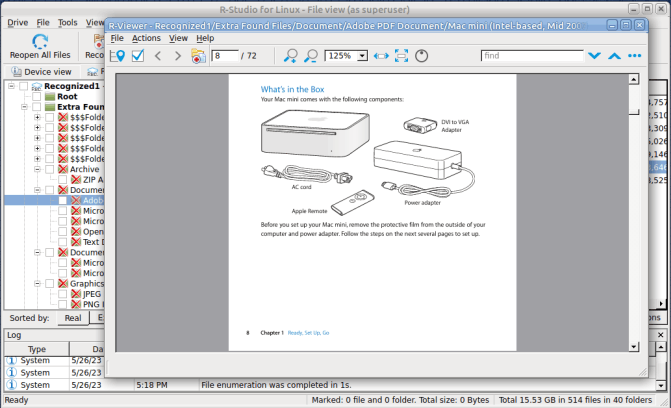
Task: Click the crossed icon beside Graphics
Action: click(63, 283)
